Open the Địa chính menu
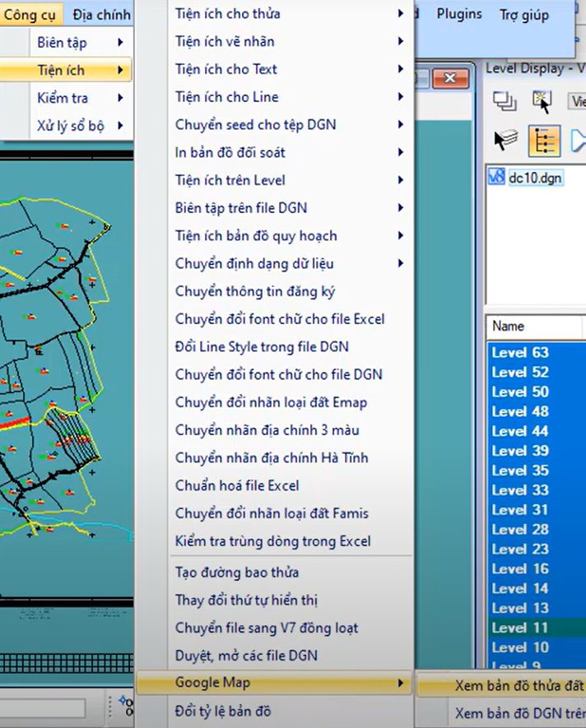Viewport: 586px width, 728px height. point(101,14)
